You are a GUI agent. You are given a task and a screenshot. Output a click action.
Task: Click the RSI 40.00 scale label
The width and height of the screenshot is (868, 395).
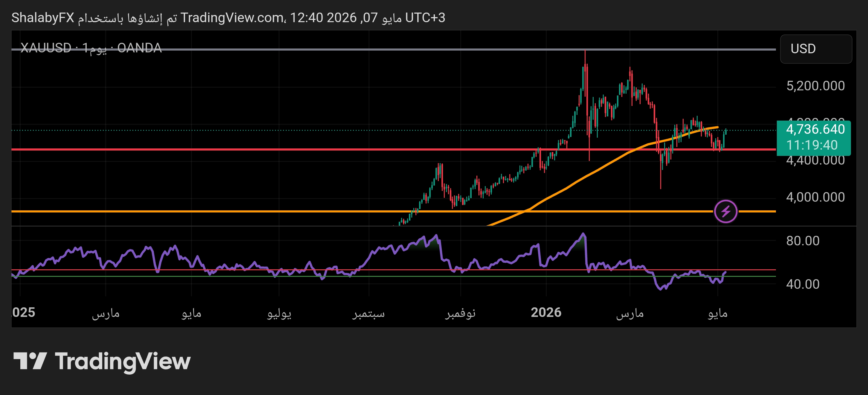[803, 284]
